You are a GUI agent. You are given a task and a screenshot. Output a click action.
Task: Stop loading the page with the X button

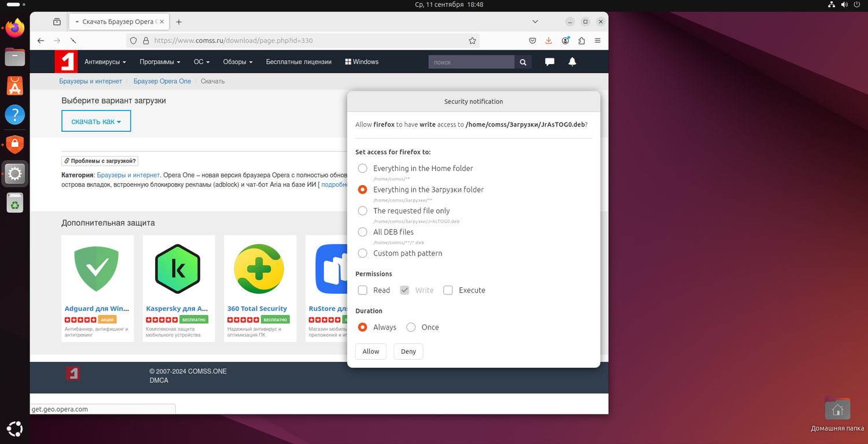tap(73, 41)
